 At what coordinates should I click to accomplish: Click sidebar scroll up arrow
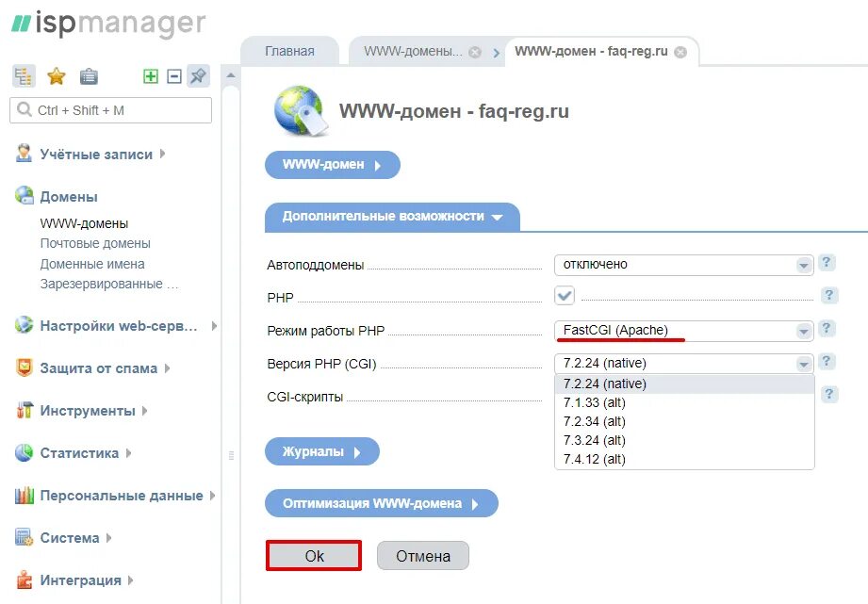pos(231,75)
